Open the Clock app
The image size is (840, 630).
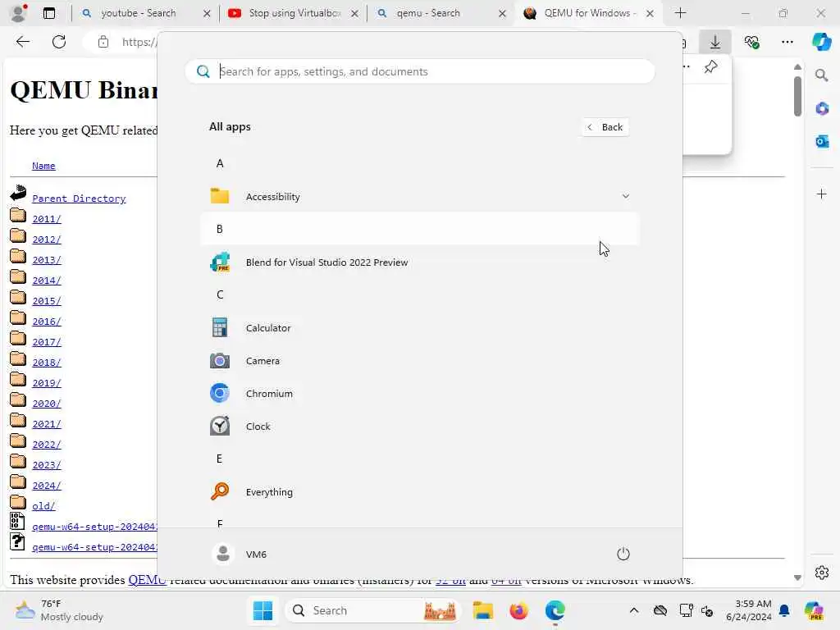point(419,427)
